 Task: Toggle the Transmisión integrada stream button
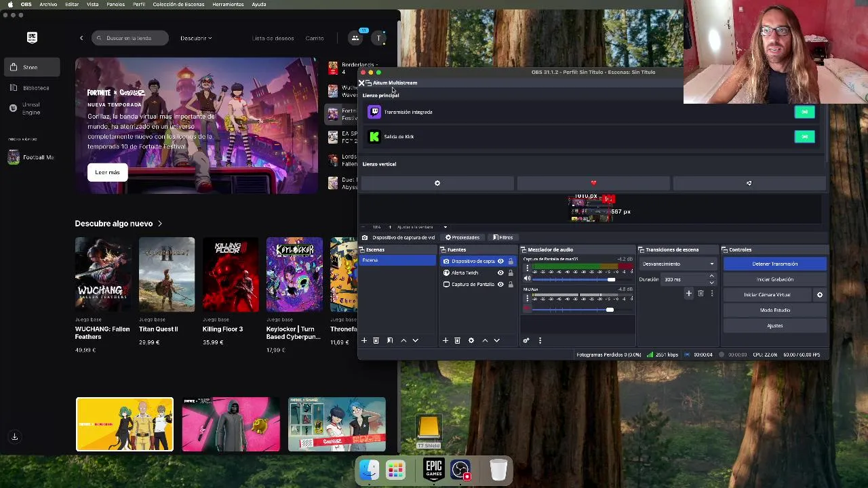[804, 112]
